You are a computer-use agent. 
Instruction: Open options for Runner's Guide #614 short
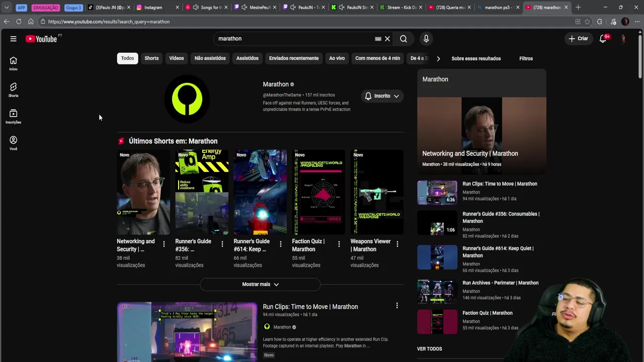point(280,244)
